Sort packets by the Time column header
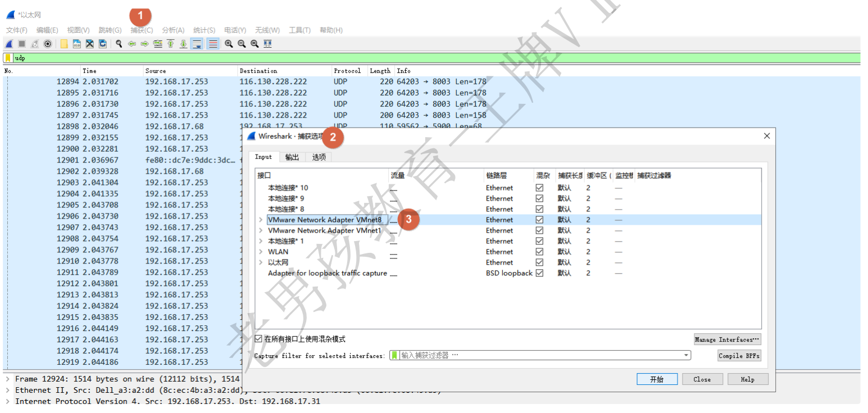 112,71
